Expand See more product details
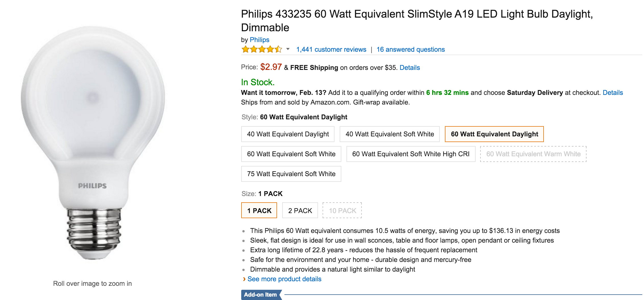The width and height of the screenshot is (644, 300). tap(284, 279)
